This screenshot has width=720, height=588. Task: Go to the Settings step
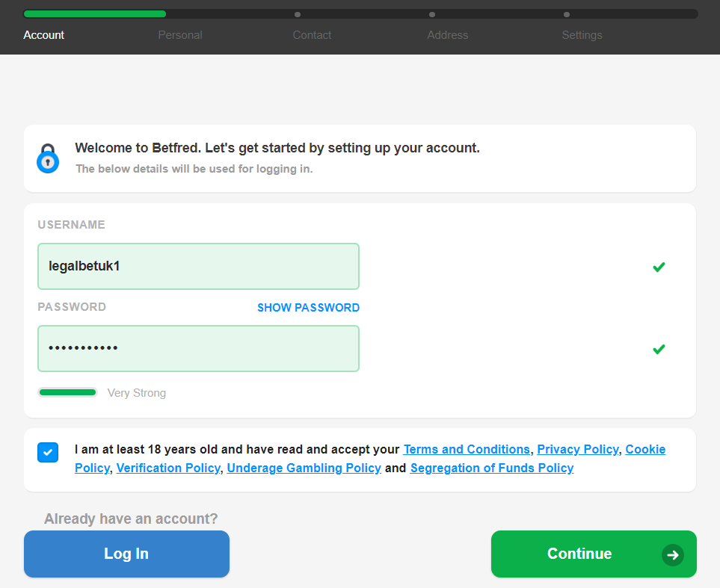pos(582,35)
